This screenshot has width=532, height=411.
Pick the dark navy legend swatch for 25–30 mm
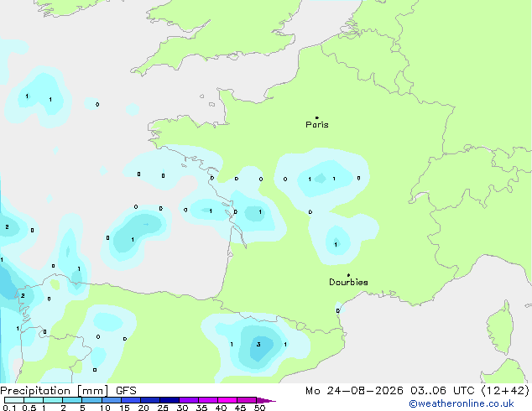[x=169, y=400]
